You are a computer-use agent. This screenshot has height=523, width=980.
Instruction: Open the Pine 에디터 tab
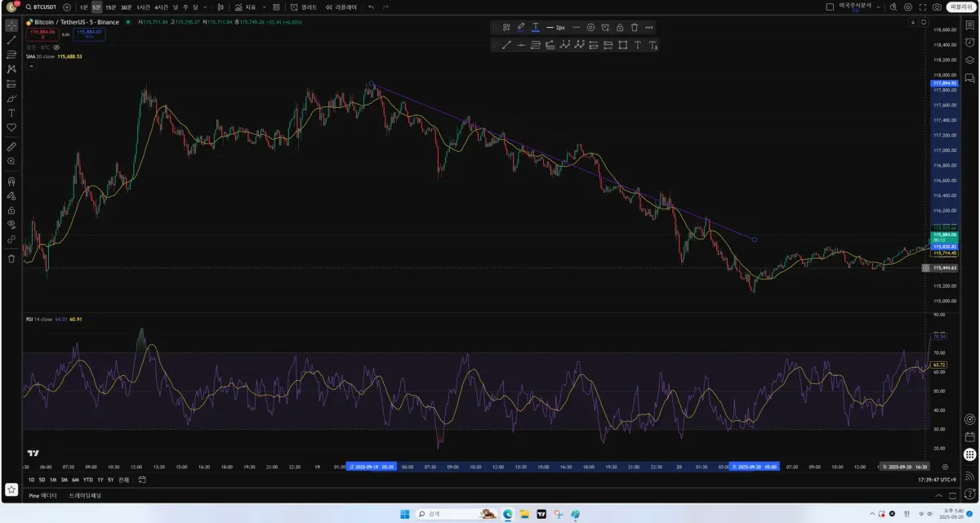42,495
